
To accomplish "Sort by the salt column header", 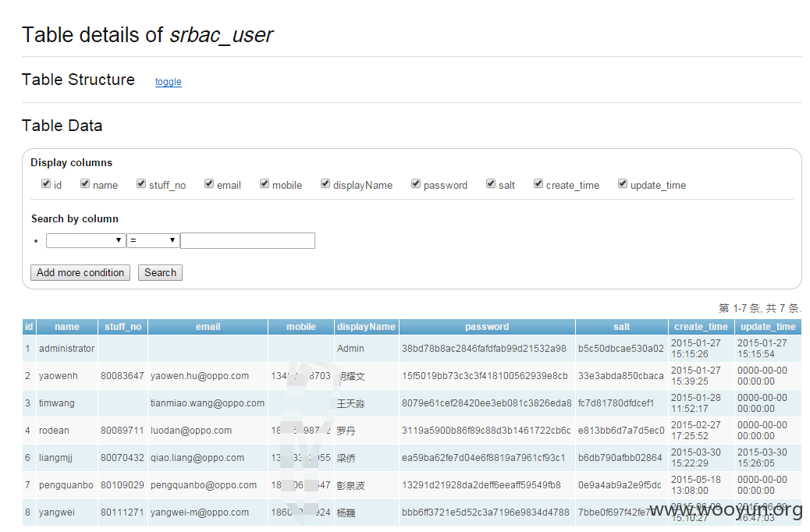I will click(x=621, y=326).
